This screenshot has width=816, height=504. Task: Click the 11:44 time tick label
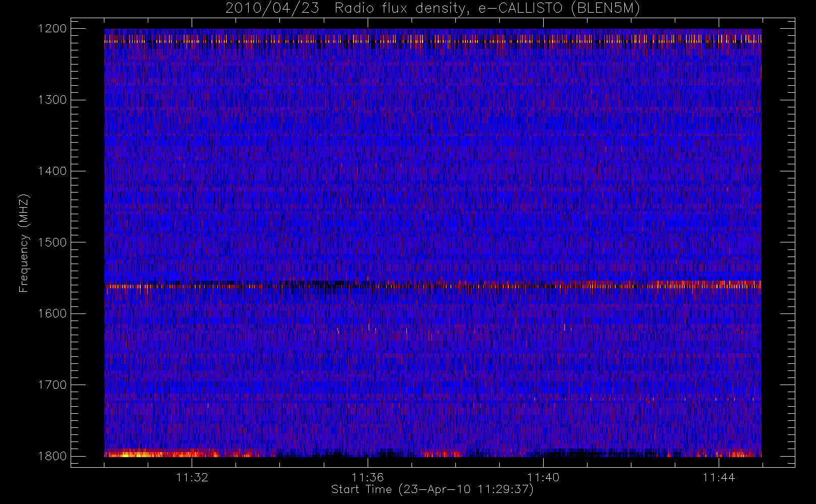point(719,477)
